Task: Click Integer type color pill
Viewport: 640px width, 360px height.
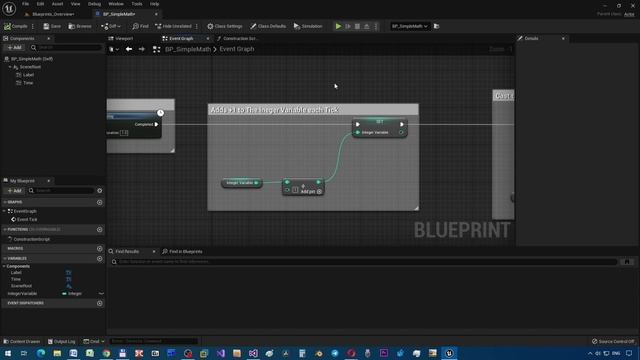Action: click(64, 294)
